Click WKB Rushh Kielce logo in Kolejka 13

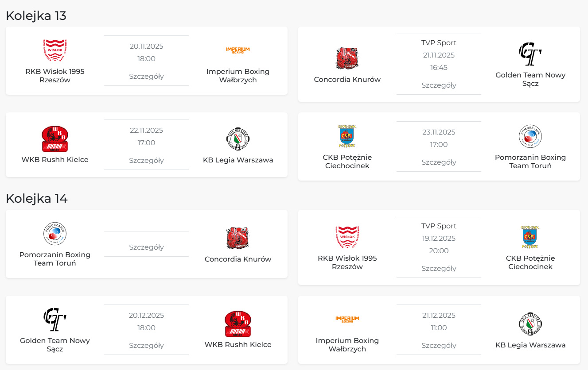click(x=55, y=139)
